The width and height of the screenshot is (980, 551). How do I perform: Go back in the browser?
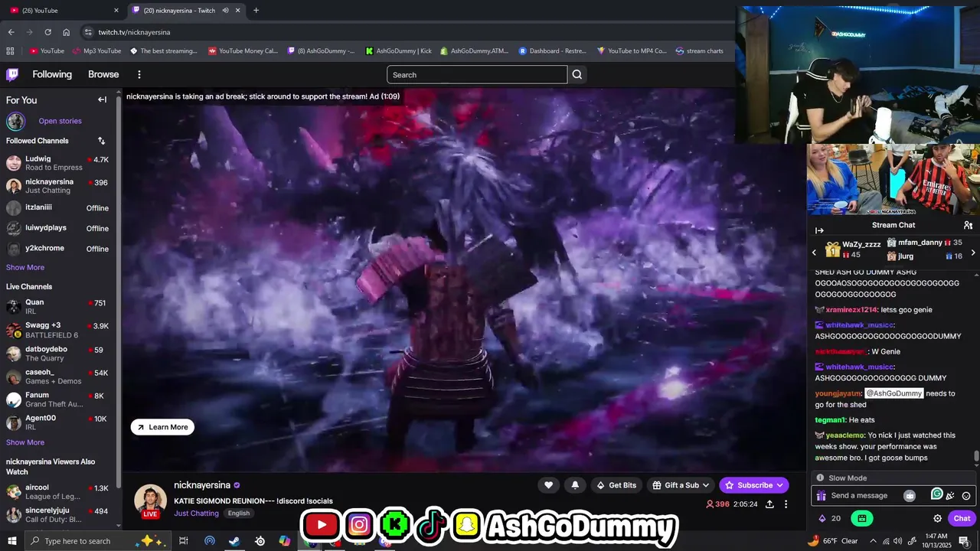(11, 32)
